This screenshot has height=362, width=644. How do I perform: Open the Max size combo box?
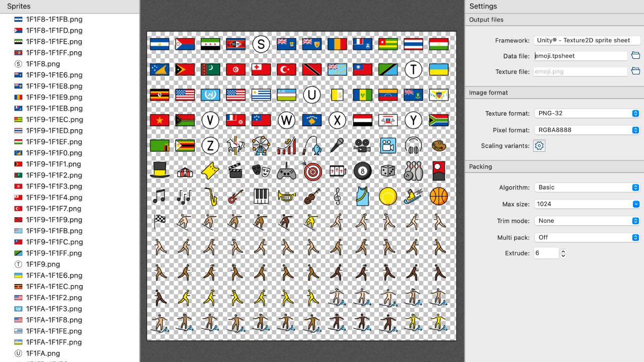click(587, 204)
